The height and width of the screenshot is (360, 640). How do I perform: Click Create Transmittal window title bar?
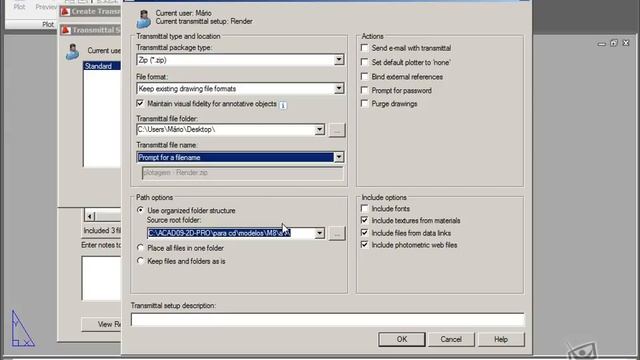[91, 11]
